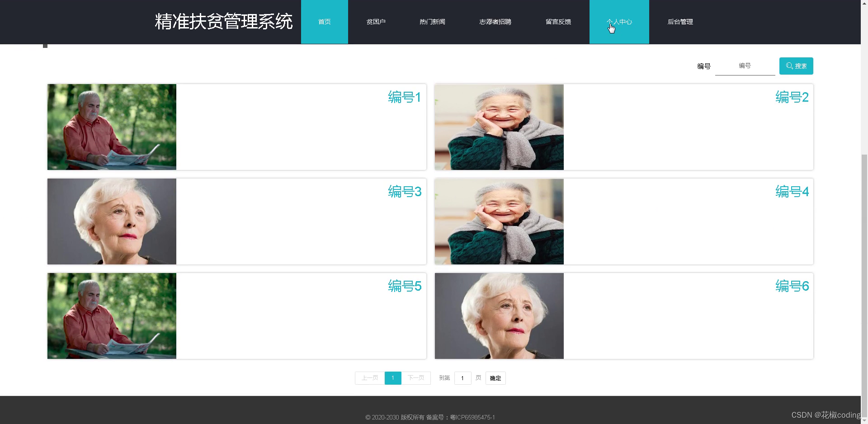The height and width of the screenshot is (424, 868).
Task: Open the 贫困户 navigation item
Action: coord(376,21)
